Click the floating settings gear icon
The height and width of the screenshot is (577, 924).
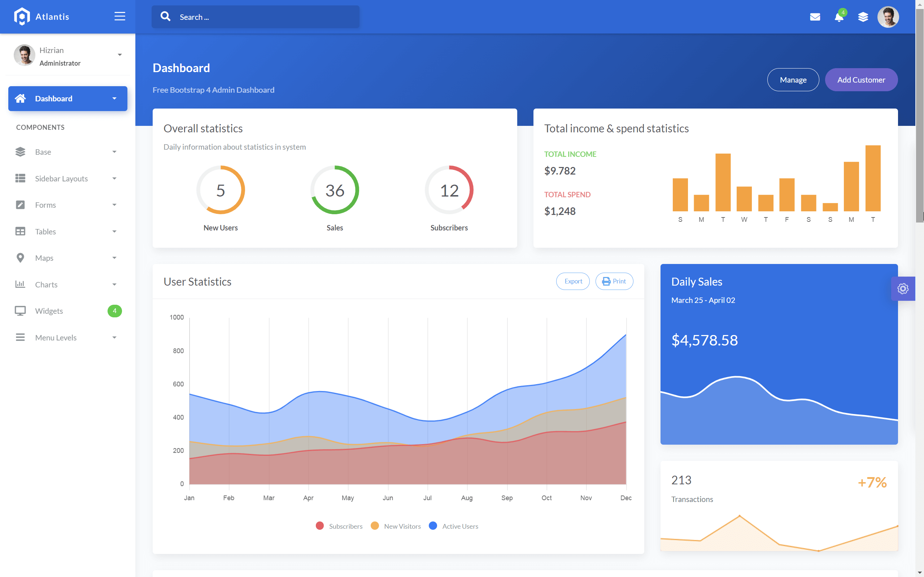pos(903,288)
